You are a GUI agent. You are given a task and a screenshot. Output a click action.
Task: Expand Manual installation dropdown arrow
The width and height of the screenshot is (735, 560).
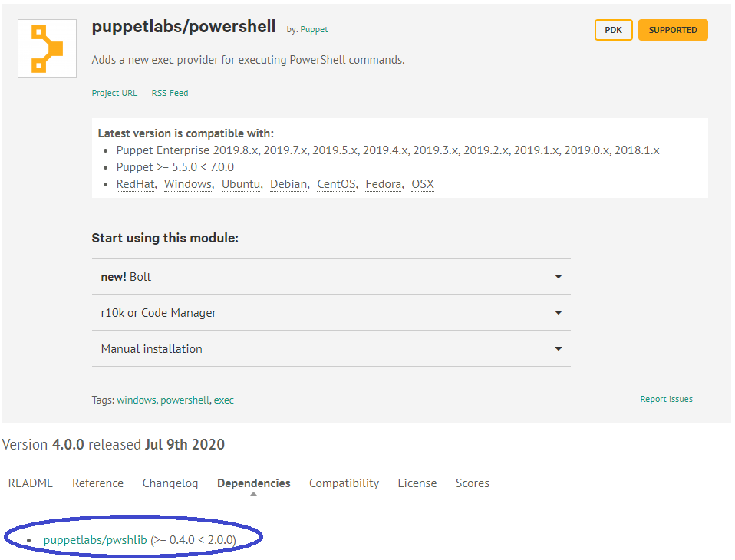pos(559,348)
